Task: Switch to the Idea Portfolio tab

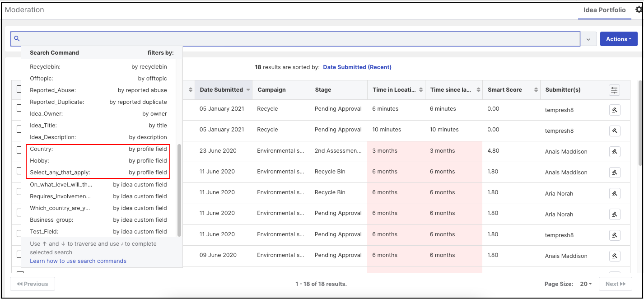Action: [x=605, y=10]
